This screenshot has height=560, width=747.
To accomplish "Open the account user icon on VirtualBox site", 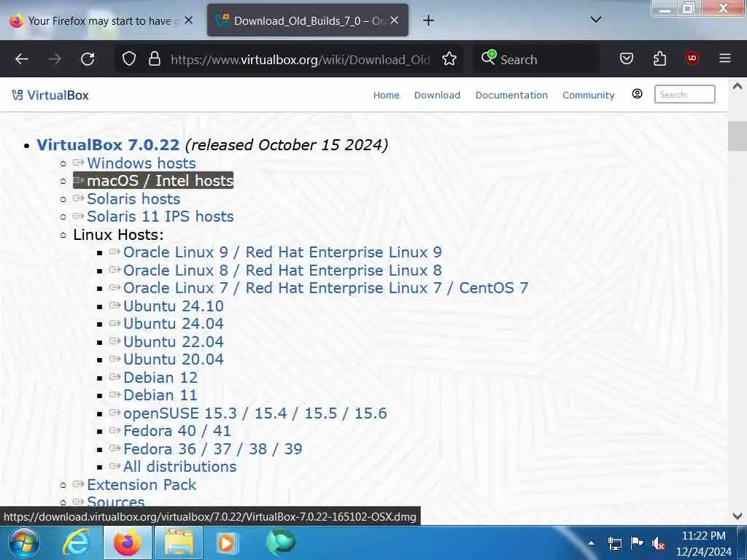I will [637, 94].
